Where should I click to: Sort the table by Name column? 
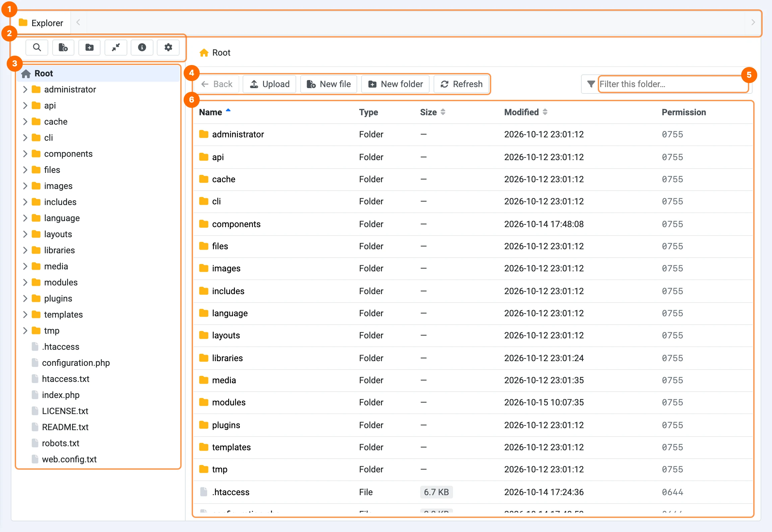(214, 112)
